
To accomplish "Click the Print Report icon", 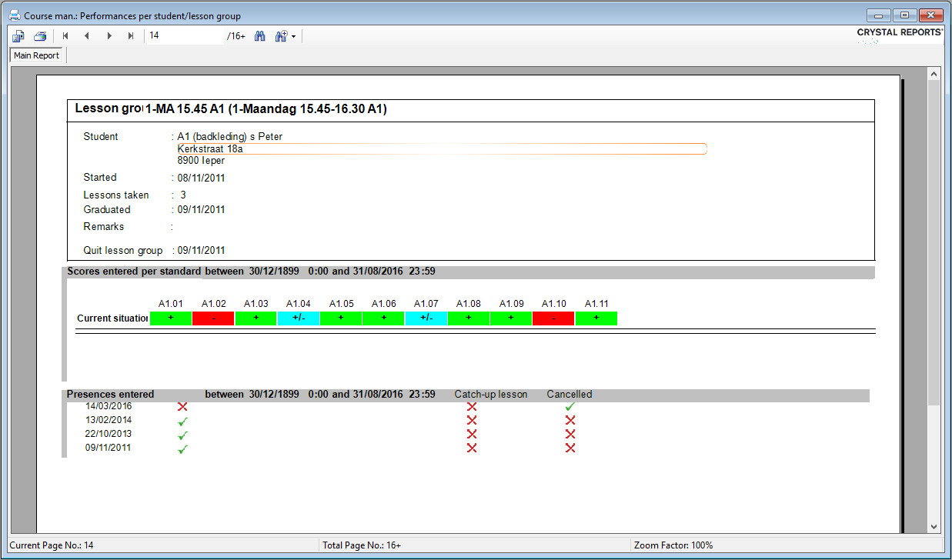I will 40,36.
